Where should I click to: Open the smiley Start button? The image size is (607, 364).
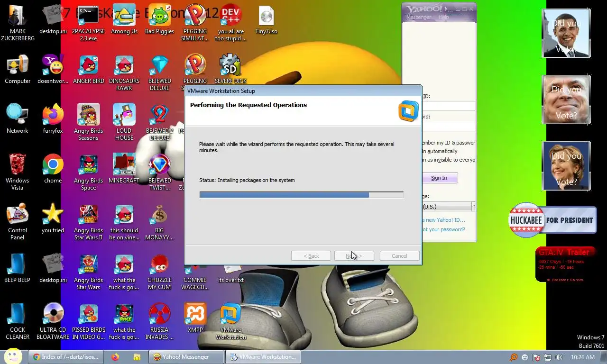13,356
